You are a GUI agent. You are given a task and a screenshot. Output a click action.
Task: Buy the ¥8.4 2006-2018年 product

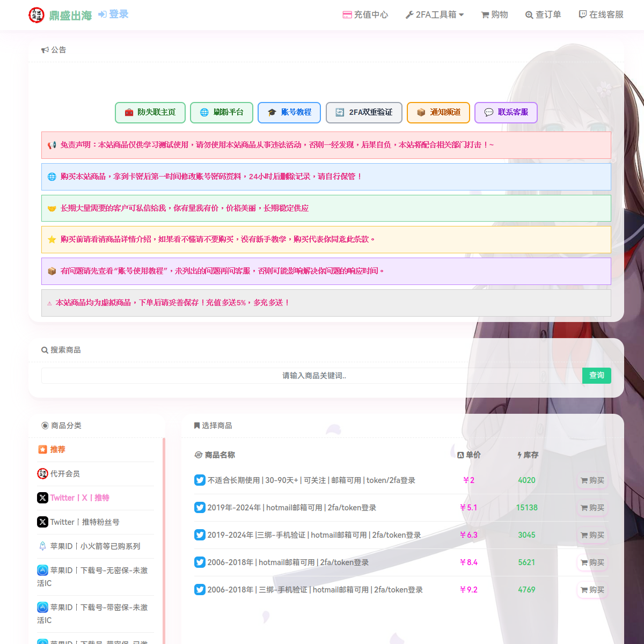592,563
